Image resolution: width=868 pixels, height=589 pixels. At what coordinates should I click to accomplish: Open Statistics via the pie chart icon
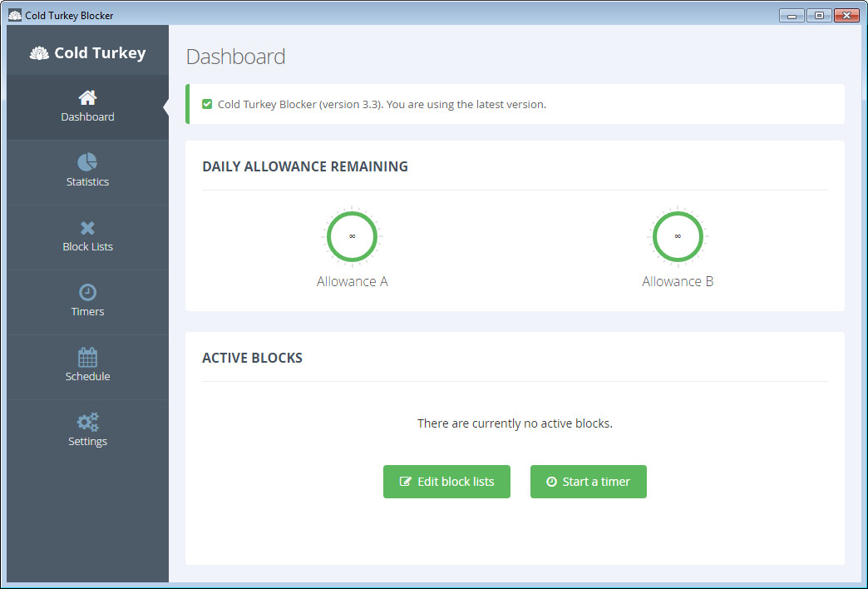click(87, 162)
